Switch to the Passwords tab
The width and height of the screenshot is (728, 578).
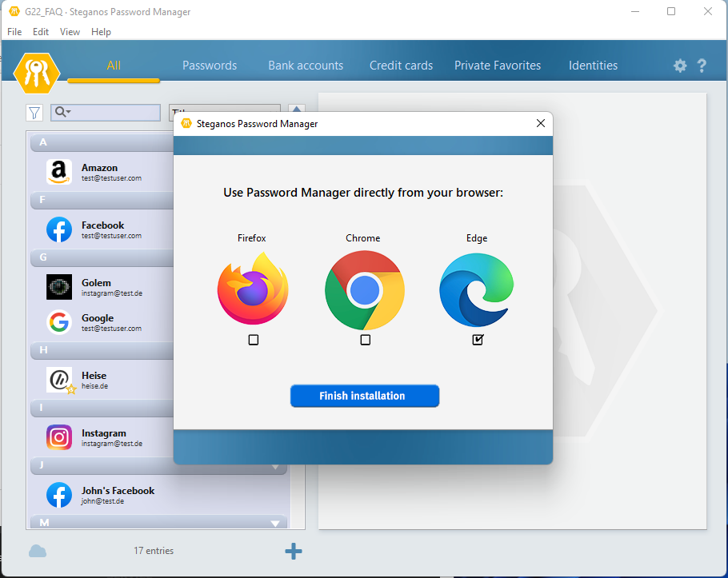(210, 66)
